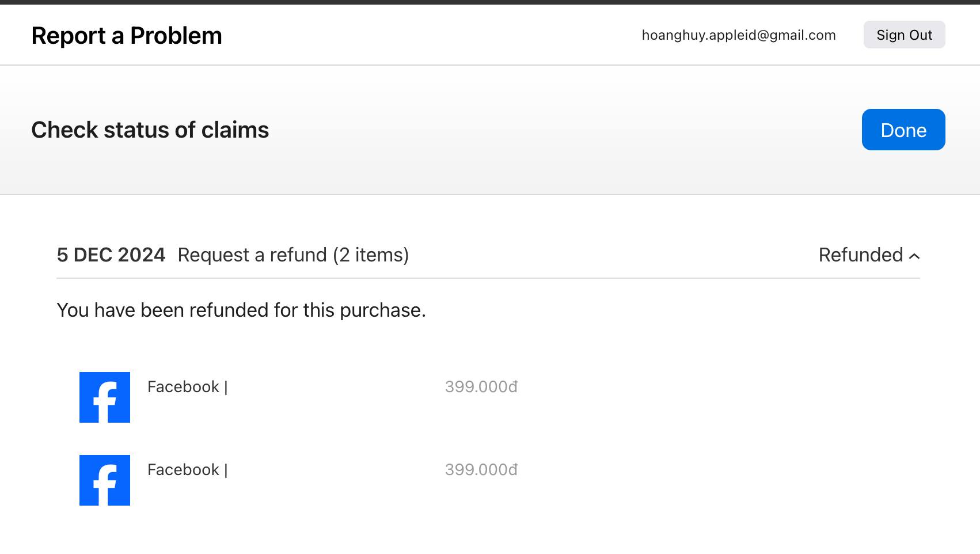Click the divider line under the claim header
Image resolution: width=980 pixels, height=554 pixels.
click(x=488, y=278)
